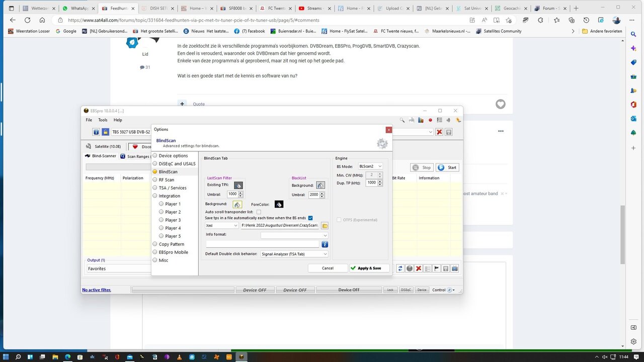Open the BS Mode dropdown
This screenshot has width=644, height=362.
click(x=370, y=166)
